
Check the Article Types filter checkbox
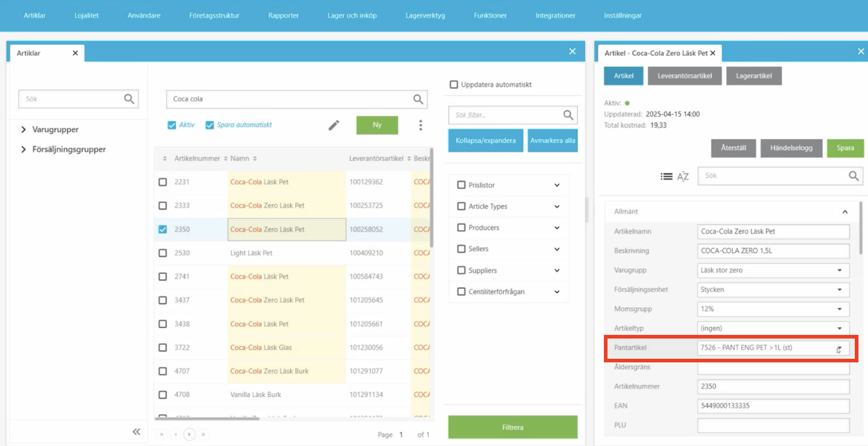coord(461,206)
